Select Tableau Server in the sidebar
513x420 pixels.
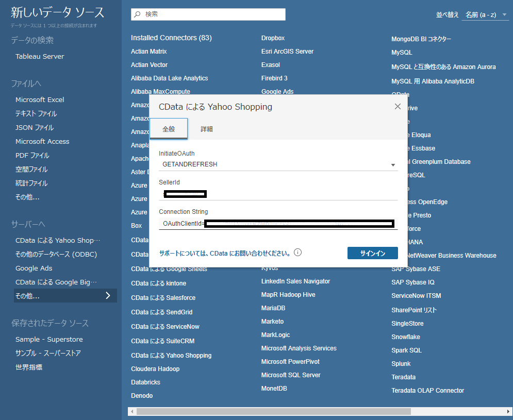point(40,56)
